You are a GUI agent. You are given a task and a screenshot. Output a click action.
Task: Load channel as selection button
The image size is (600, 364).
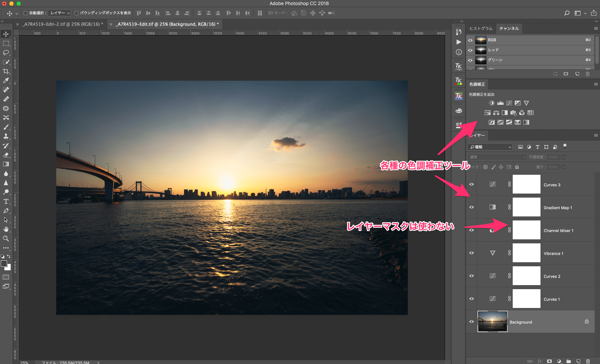[x=555, y=74]
